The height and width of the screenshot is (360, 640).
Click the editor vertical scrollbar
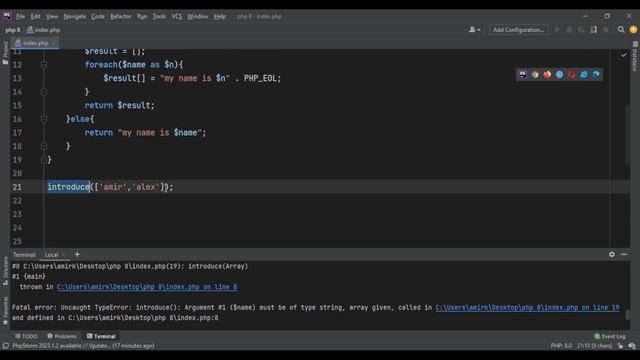(x=627, y=135)
